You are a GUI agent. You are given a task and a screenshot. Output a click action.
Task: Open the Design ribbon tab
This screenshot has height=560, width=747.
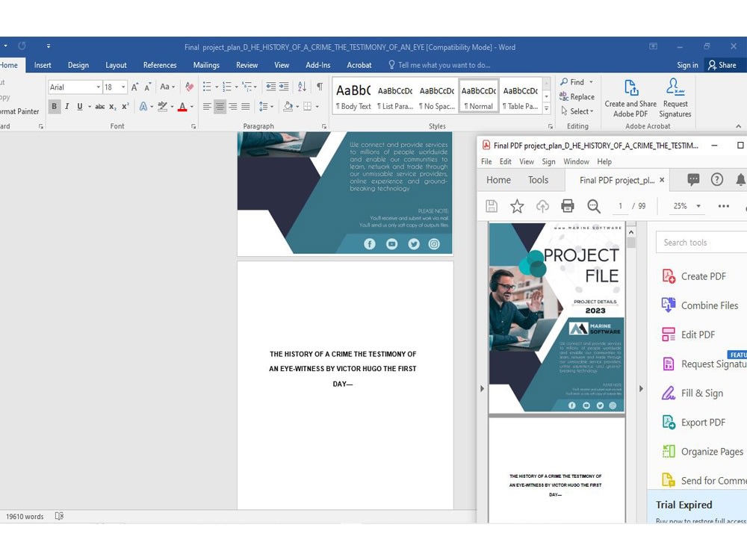pyautogui.click(x=78, y=65)
